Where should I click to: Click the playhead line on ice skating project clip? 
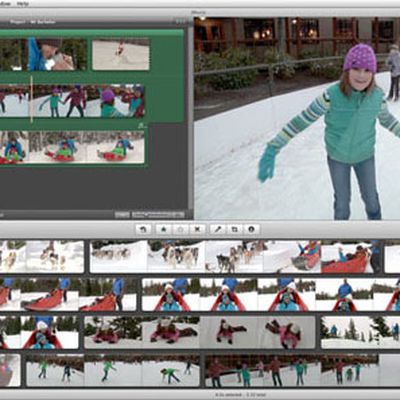pyautogui.click(x=32, y=99)
